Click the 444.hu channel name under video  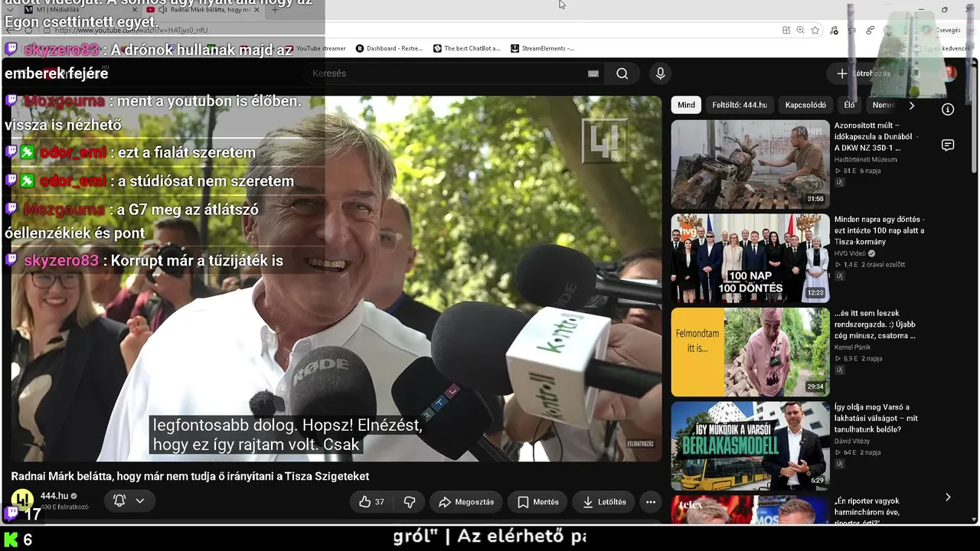click(54, 496)
